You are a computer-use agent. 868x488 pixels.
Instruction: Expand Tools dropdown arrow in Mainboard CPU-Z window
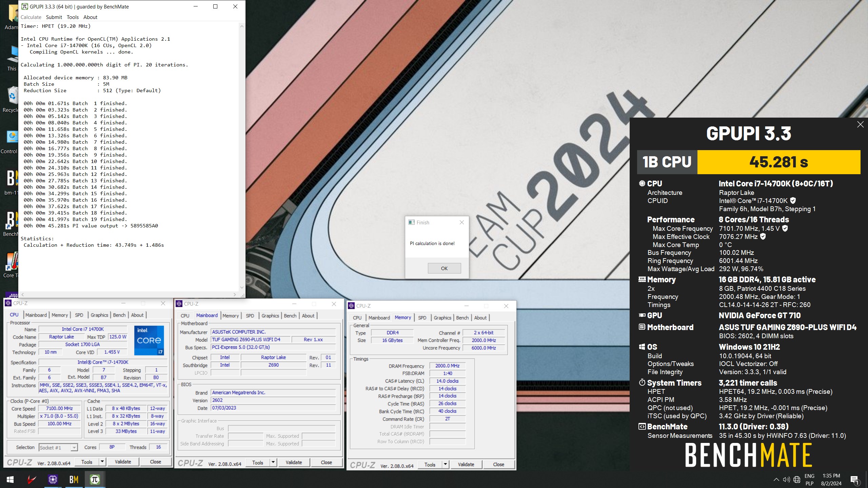[273, 462]
